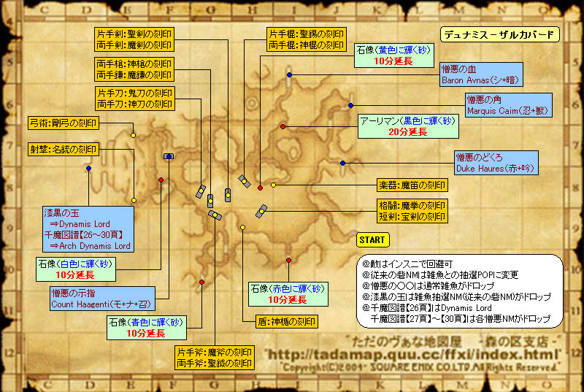Click the デュナミス－ザルカバード map title
The image size is (584, 392).
[499, 34]
